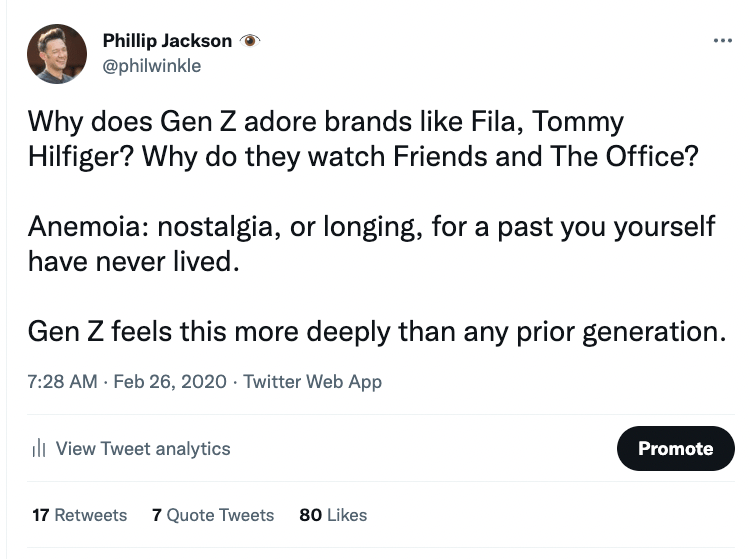Click the Promote button
Screen dimensions: 750x559
[675, 449]
